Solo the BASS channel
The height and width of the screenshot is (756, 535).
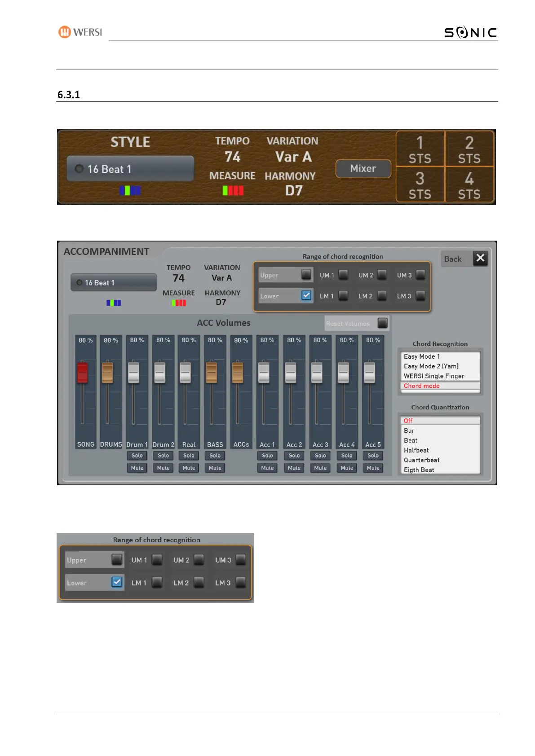[215, 455]
